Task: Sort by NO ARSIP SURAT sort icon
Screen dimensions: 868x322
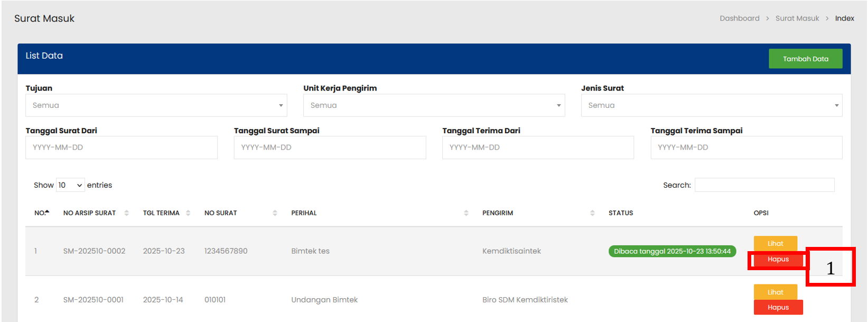Action: pos(126,213)
